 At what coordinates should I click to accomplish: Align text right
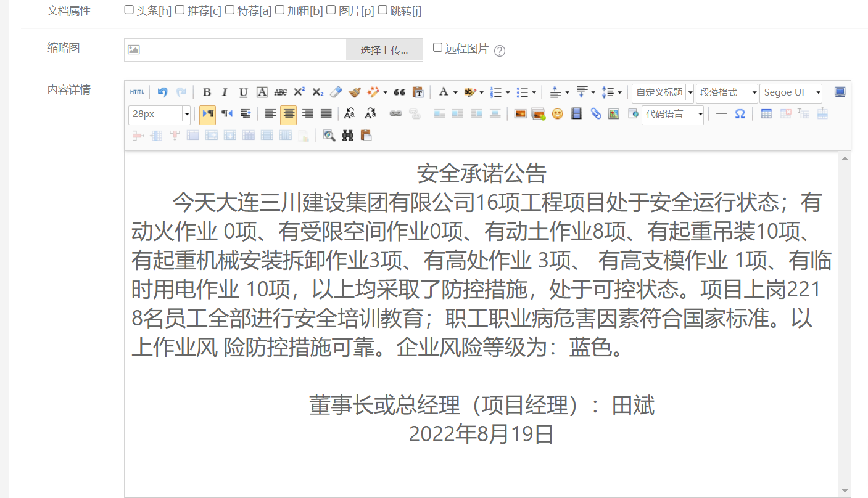pos(308,113)
